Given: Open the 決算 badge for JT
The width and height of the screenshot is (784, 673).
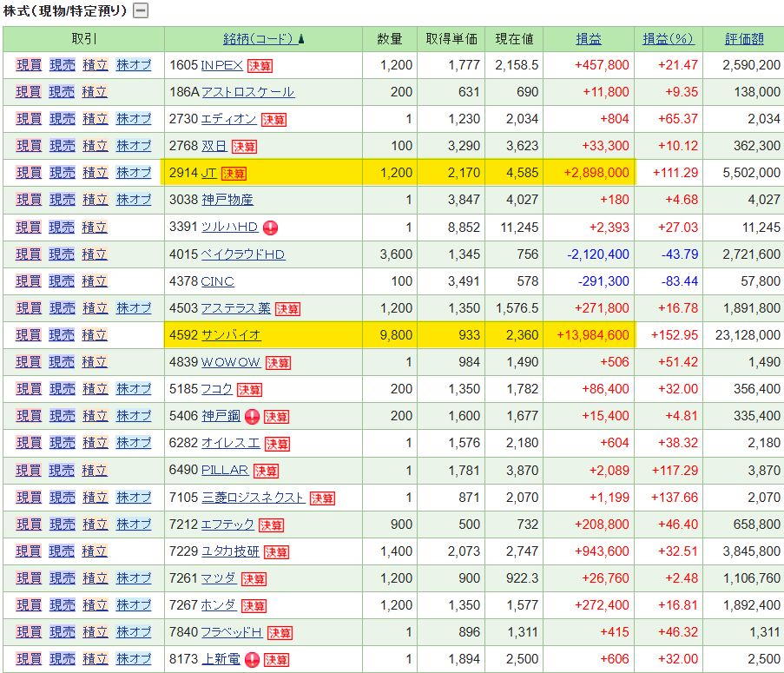Looking at the screenshot, I should coord(234,174).
